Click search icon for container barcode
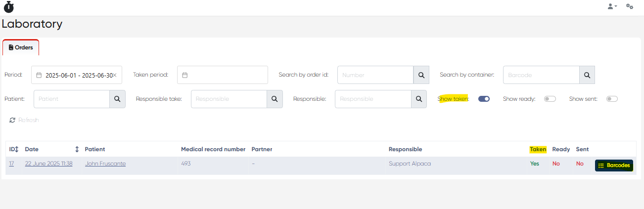 pyautogui.click(x=587, y=75)
